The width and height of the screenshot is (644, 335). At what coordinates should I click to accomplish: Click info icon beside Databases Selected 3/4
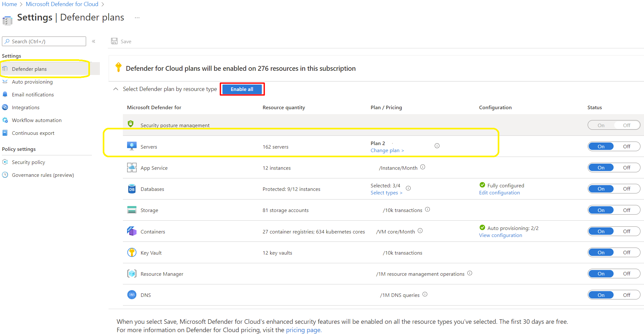pyautogui.click(x=408, y=188)
